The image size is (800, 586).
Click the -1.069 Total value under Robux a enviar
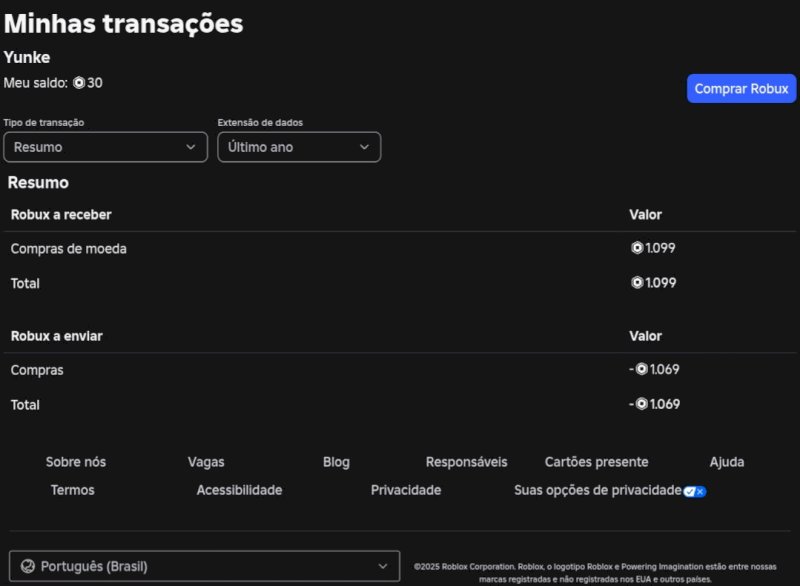tap(655, 404)
